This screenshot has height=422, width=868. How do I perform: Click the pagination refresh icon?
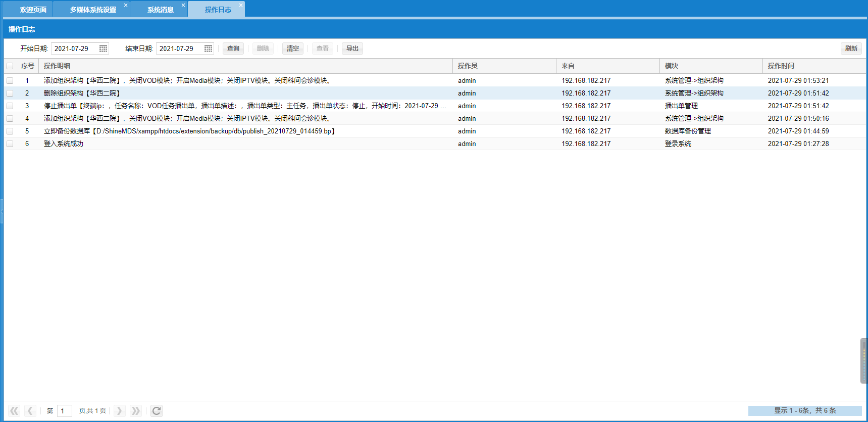(157, 411)
